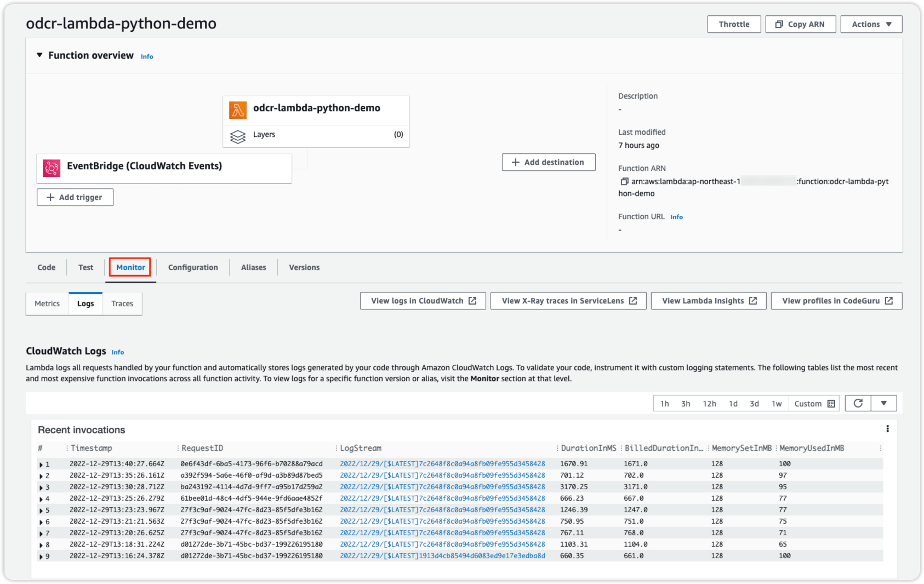Expand invocation row 5

pyautogui.click(x=41, y=511)
